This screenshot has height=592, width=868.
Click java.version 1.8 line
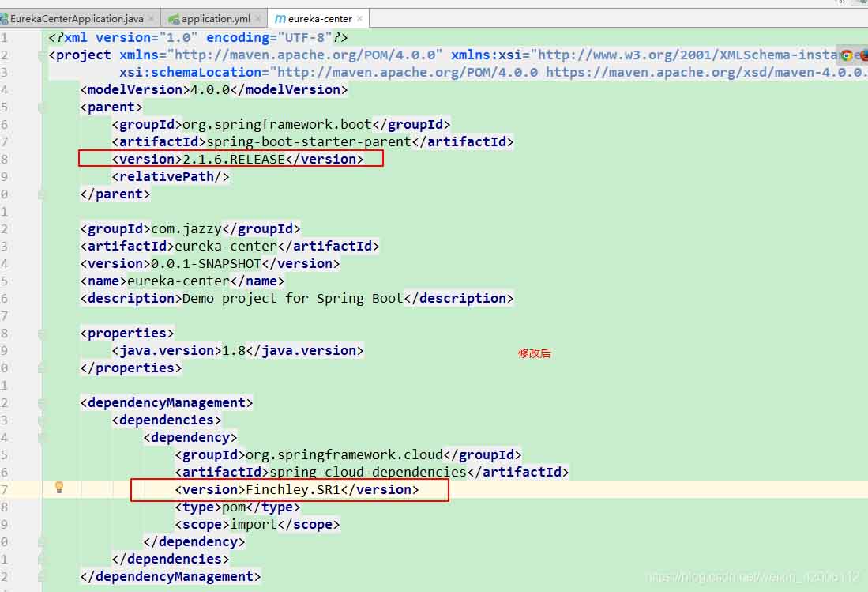point(238,351)
